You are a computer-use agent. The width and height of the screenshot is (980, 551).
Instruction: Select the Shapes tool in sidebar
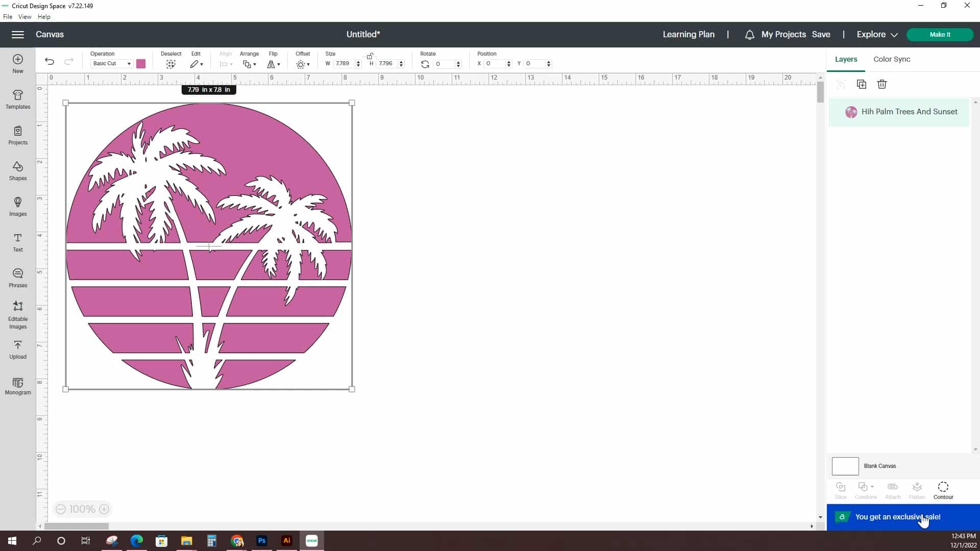[x=18, y=170]
